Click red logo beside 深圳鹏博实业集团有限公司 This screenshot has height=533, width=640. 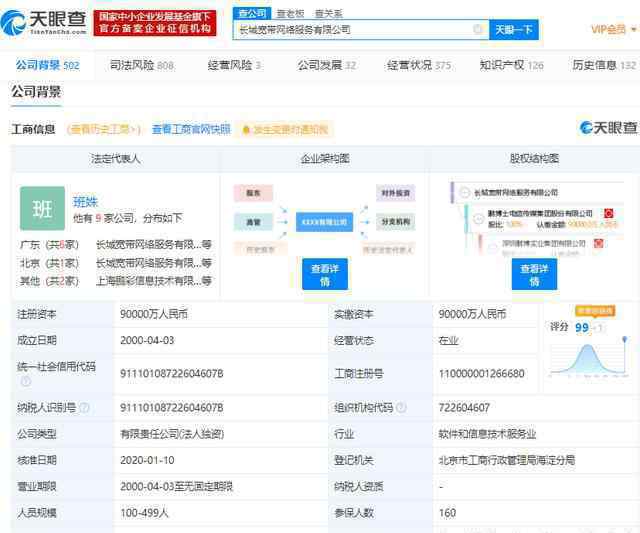coord(598,244)
